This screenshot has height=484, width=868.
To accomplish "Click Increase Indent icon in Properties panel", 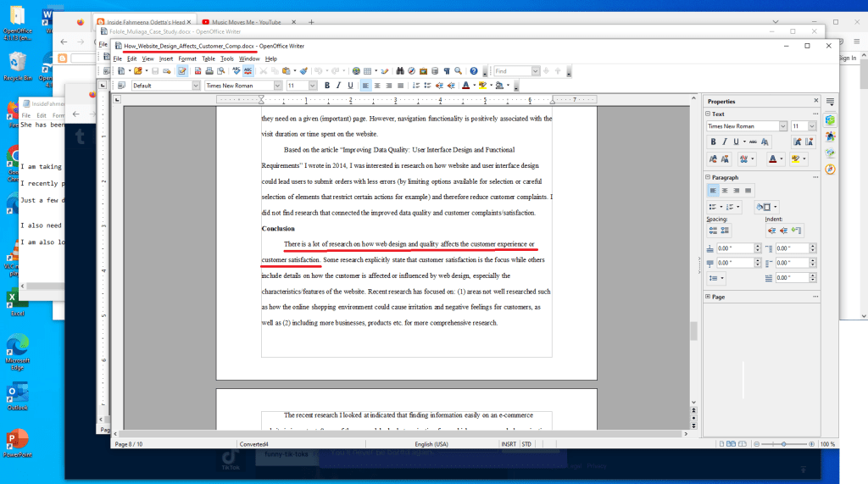I will point(771,231).
